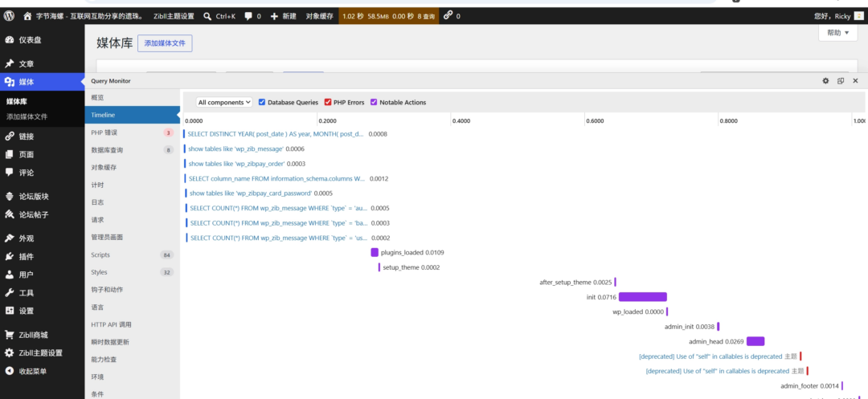
Task: Open 计时 timing panel
Action: [x=133, y=185]
